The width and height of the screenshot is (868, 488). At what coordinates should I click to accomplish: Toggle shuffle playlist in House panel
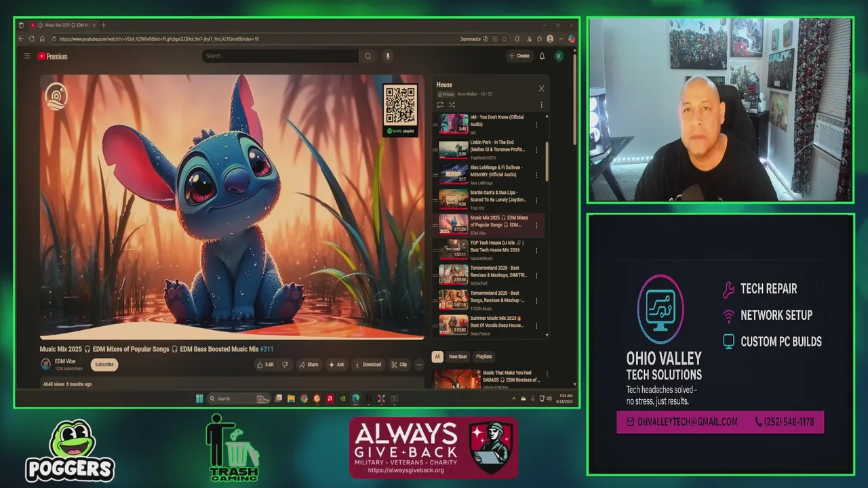452,105
